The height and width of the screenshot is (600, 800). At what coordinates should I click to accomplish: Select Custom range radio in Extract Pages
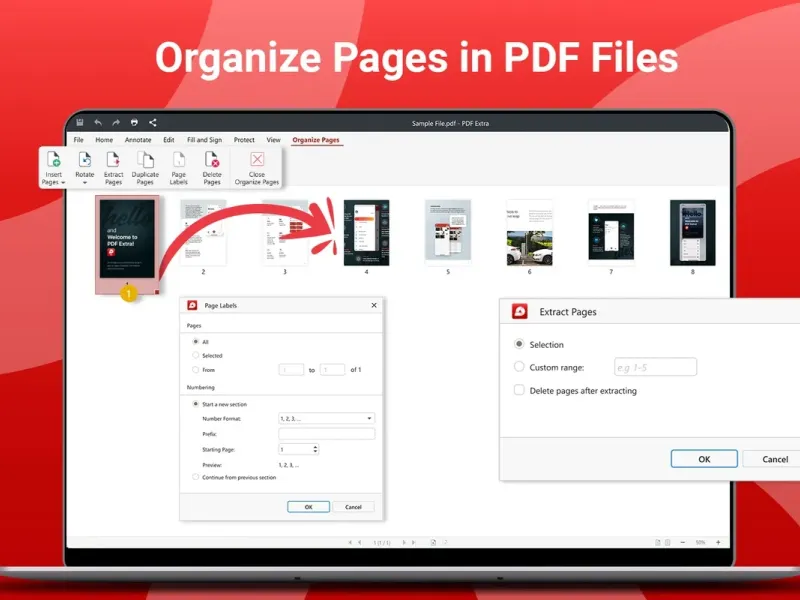519,366
